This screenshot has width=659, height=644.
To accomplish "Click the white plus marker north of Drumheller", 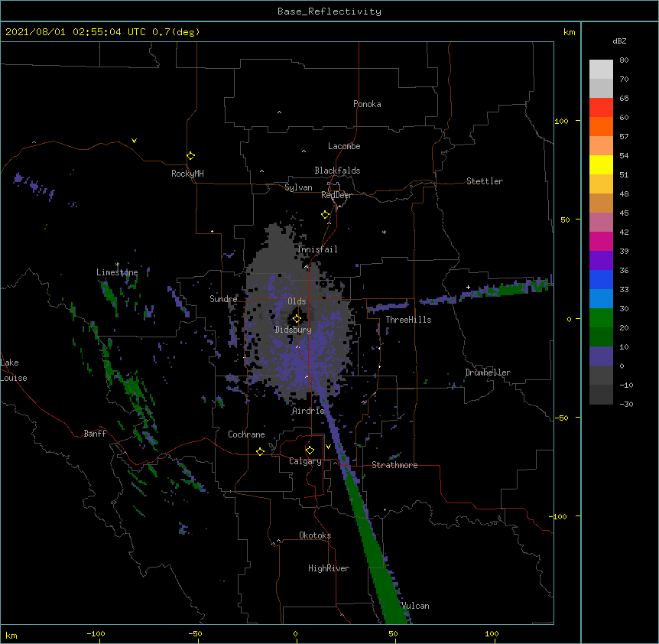I will pos(468,287).
